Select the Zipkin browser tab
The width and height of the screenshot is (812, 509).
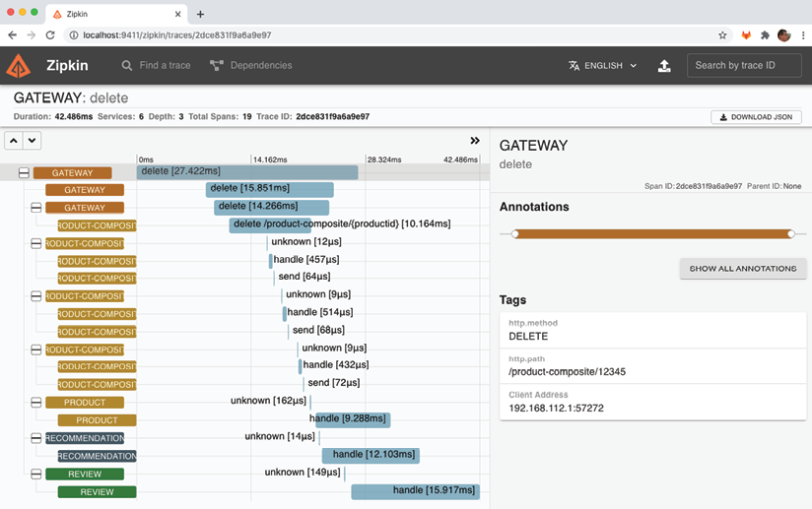pyautogui.click(x=116, y=14)
